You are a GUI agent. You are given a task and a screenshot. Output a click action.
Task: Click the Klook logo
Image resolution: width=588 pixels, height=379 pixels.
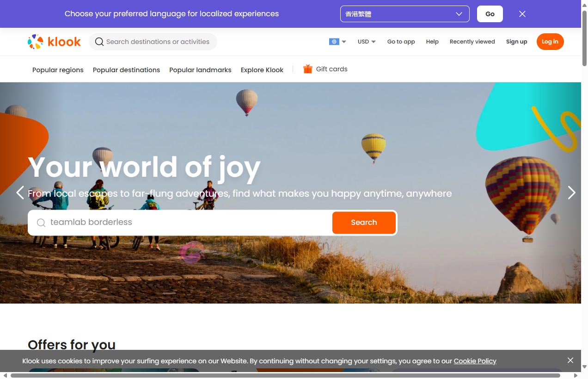(x=54, y=42)
